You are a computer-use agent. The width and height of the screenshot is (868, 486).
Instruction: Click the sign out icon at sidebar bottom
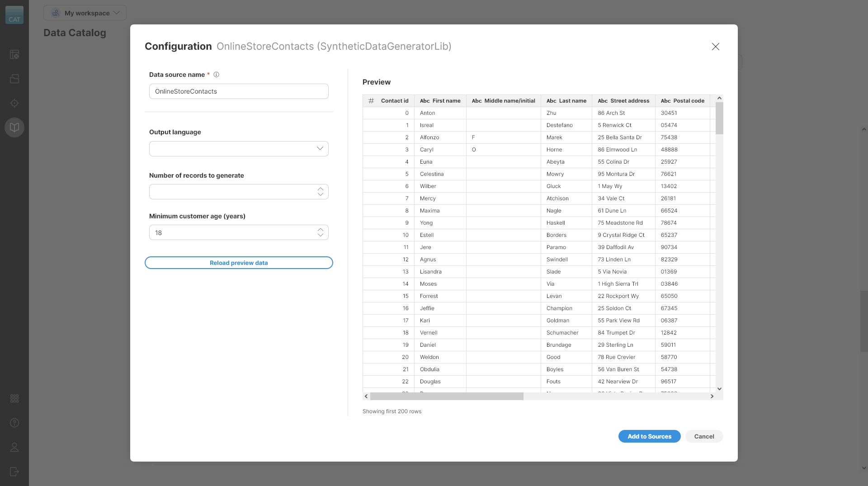point(14,472)
